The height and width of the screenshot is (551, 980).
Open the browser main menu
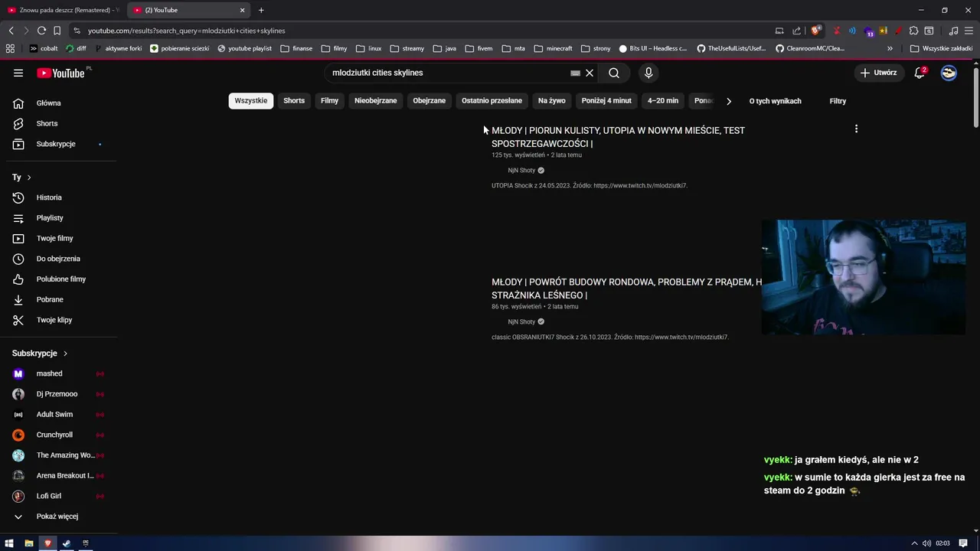coord(969,31)
